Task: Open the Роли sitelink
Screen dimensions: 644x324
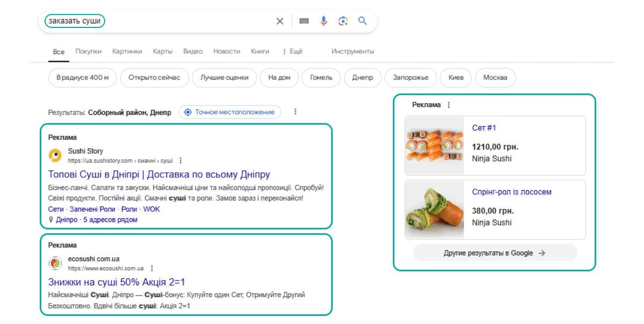Action: [129, 209]
